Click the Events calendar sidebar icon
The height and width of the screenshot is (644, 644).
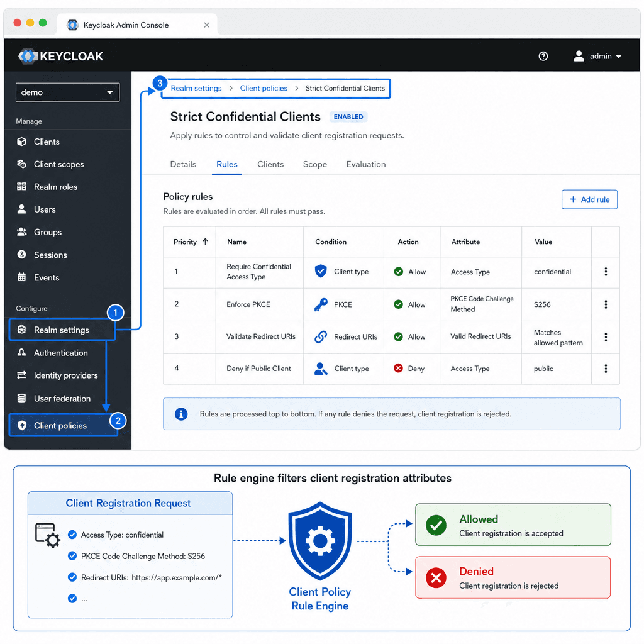[22, 277]
